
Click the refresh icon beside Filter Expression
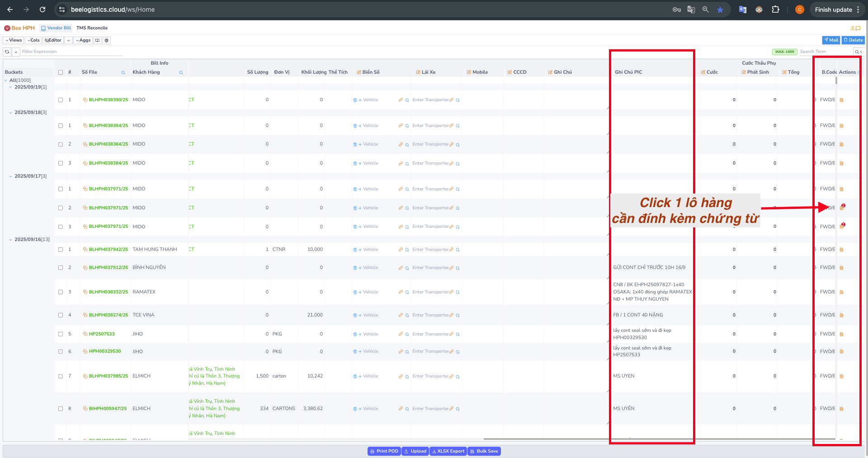coord(7,52)
